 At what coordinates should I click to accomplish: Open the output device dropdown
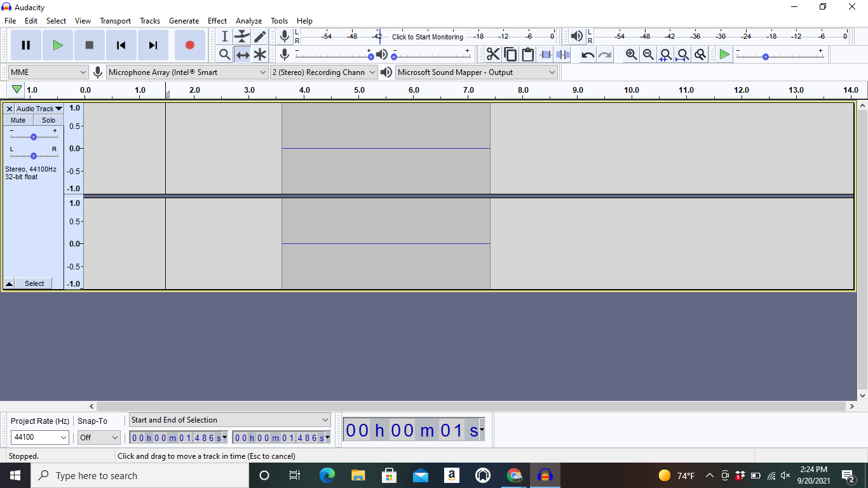click(475, 72)
